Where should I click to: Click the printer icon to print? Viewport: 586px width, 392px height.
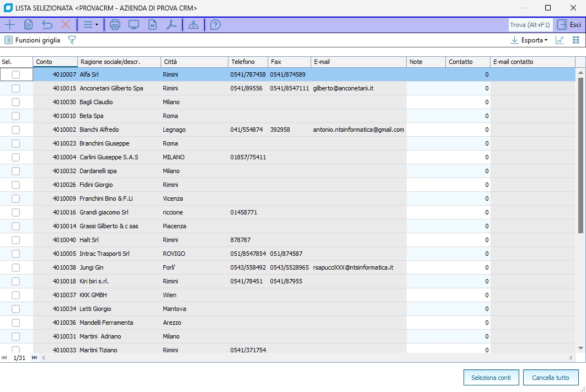coord(115,25)
